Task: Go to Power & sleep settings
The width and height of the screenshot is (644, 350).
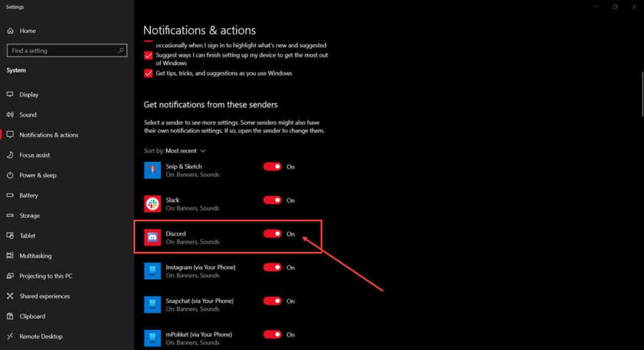Action: [38, 175]
